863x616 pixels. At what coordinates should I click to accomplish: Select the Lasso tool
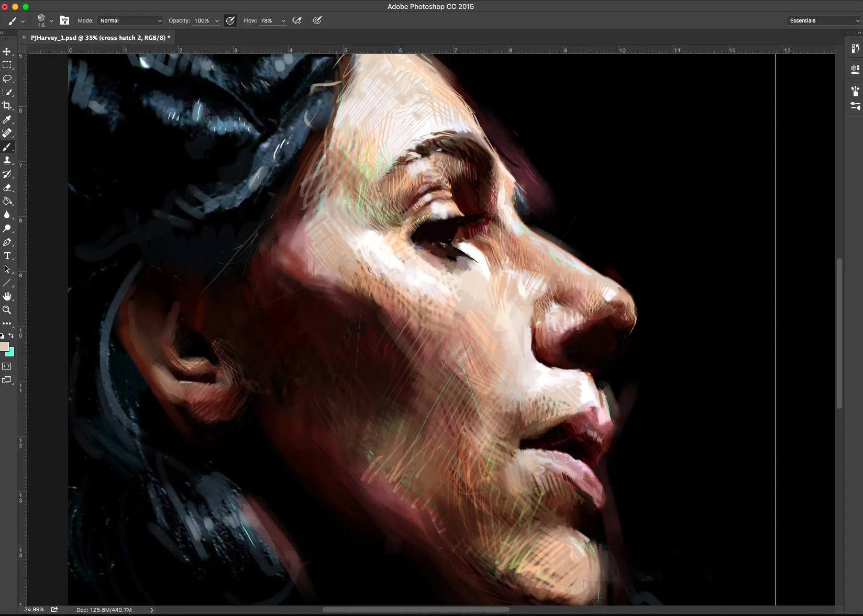coord(7,79)
